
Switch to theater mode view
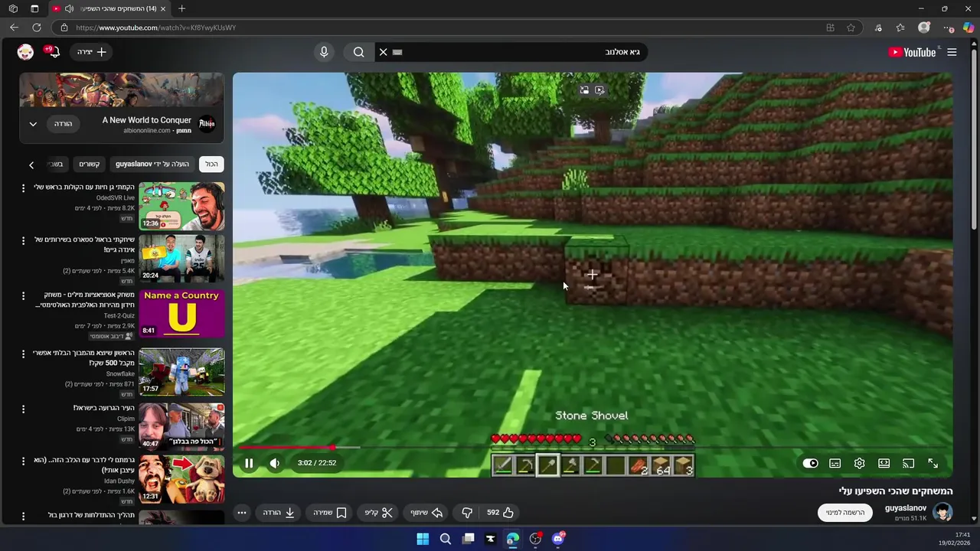point(884,463)
